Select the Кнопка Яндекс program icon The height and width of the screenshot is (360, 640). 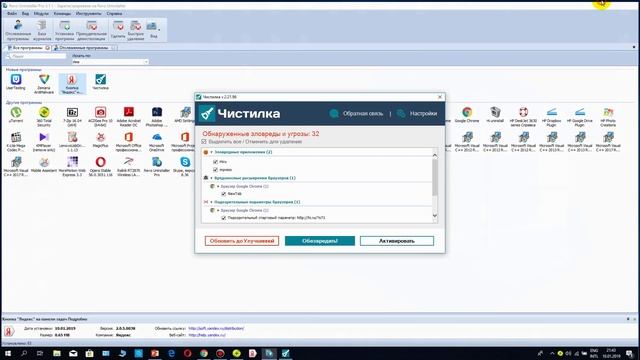click(x=72, y=84)
